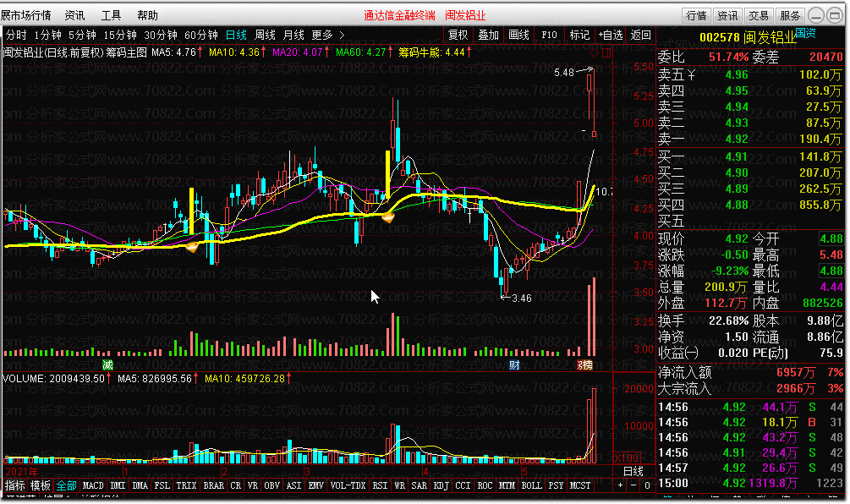The image size is (850, 504).
Task: Apply the OBV indicator
Action: click(271, 485)
